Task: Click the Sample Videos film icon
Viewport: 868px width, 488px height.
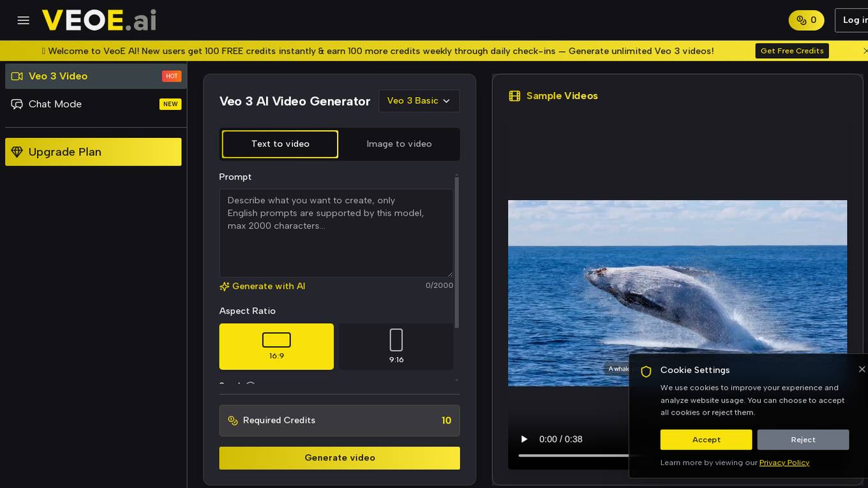Action: [514, 96]
